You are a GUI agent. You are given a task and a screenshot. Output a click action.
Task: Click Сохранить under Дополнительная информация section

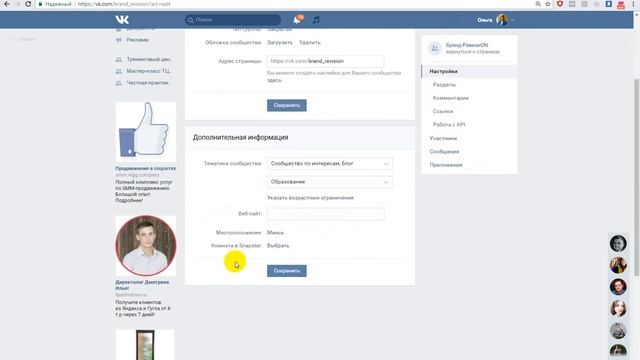pyautogui.click(x=287, y=271)
